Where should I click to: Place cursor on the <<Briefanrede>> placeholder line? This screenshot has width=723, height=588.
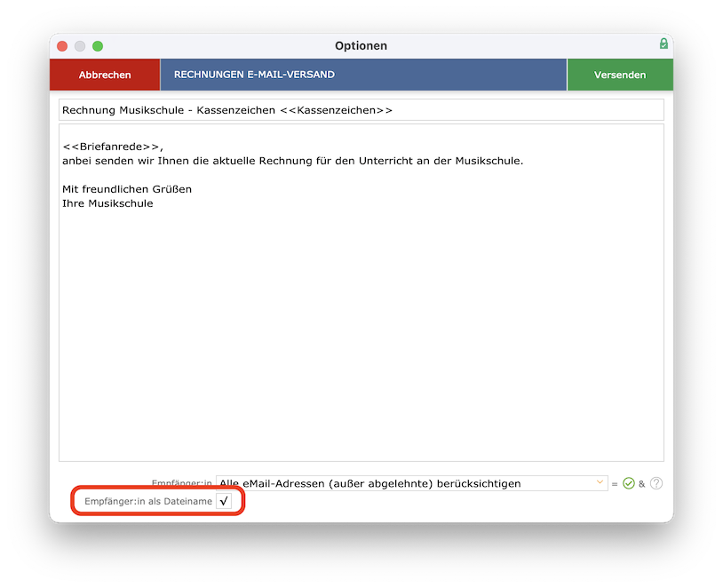(113, 147)
